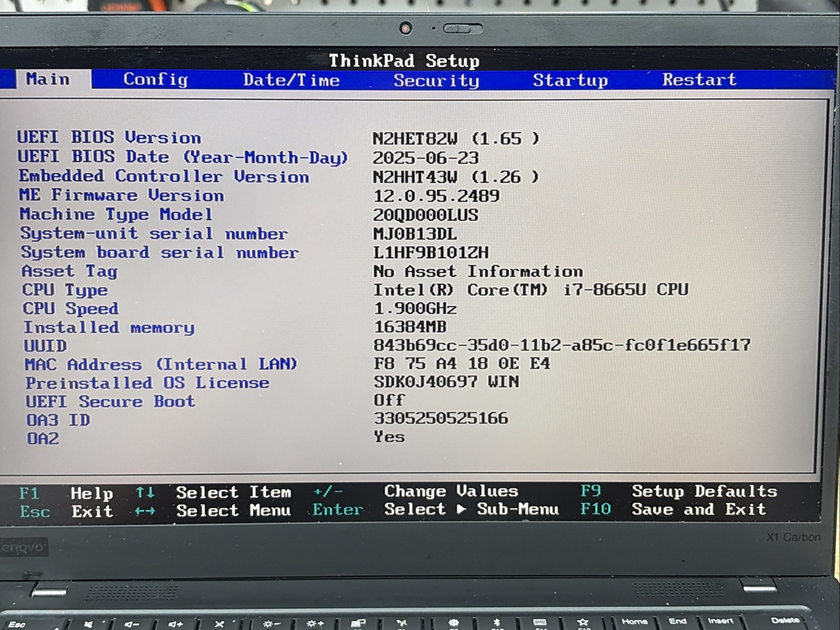This screenshot has height=630, width=840.
Task: Select UEFI Secure Boot label
Action: pyautogui.click(x=110, y=401)
